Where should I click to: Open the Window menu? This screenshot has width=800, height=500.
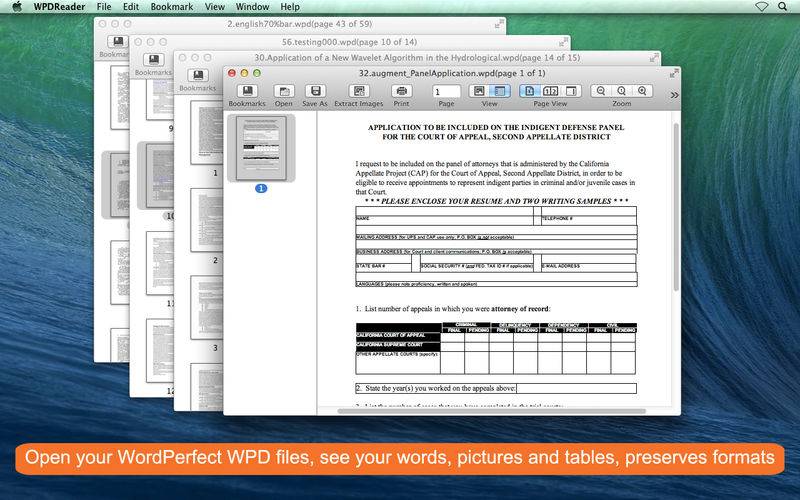253,7
